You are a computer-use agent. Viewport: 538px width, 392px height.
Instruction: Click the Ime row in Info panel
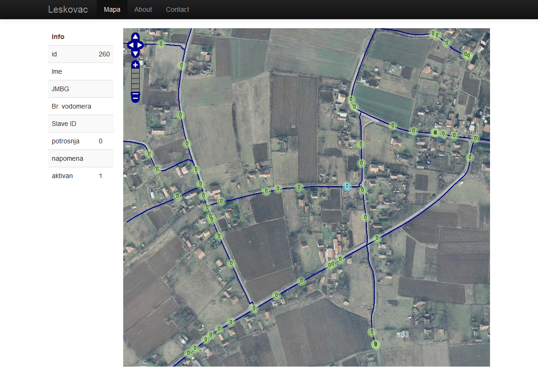click(81, 71)
